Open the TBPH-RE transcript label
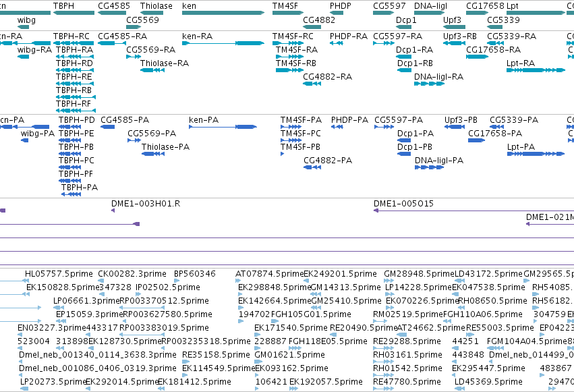574x392 pixels. point(74,77)
